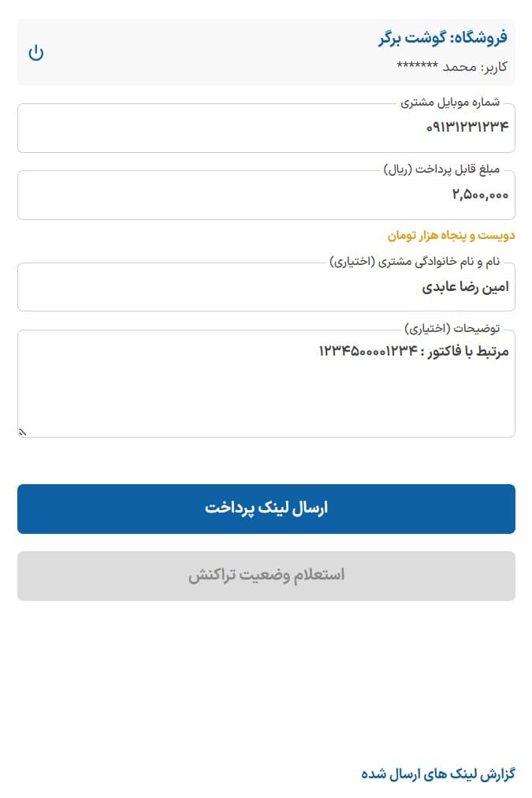532x798 pixels.
Task: Click the user label 'کاربر: محمد'
Action: 452,66
